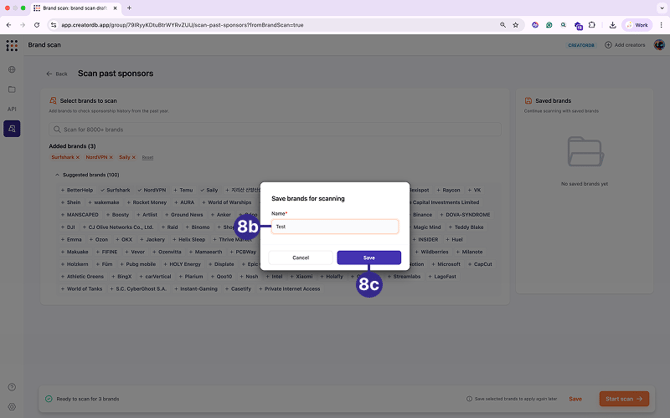Open the Work profile dropdown in Chrome
670x418 pixels.
tap(636, 24)
